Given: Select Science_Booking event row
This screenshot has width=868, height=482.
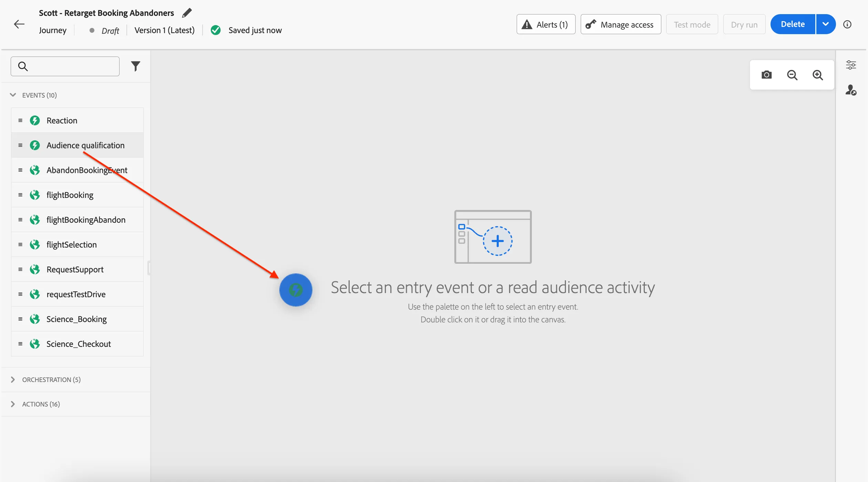Looking at the screenshot, I should (x=77, y=319).
